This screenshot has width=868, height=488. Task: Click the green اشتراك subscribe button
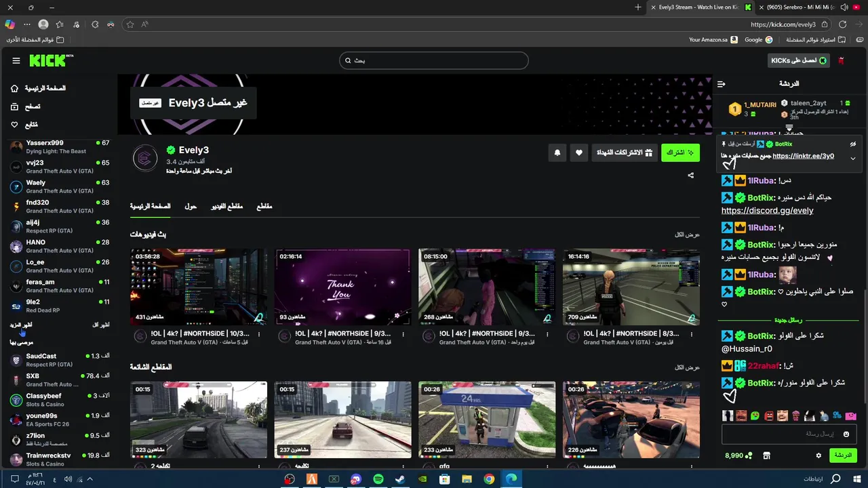[x=680, y=153]
